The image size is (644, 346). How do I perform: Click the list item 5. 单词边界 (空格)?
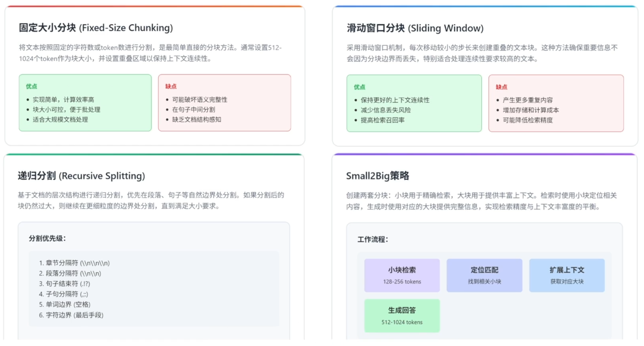(x=65, y=304)
